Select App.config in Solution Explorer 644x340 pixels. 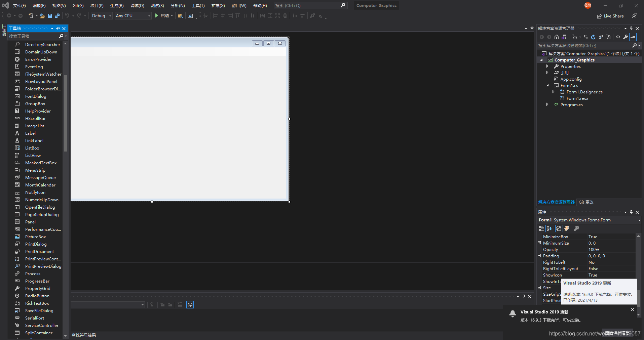571,79
